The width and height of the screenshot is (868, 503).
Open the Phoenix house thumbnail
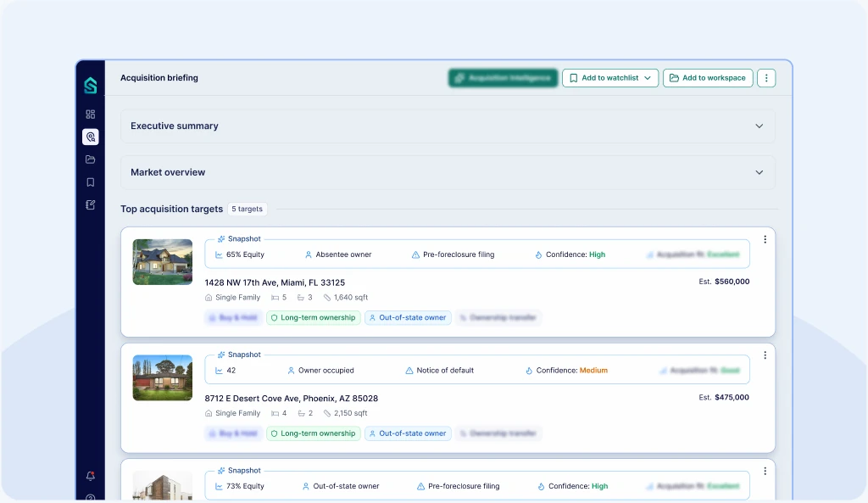pyautogui.click(x=162, y=377)
